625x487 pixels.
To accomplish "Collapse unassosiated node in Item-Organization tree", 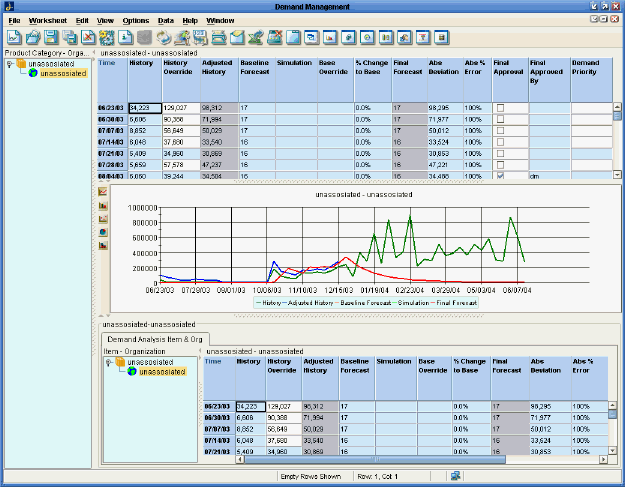I will [x=109, y=362].
